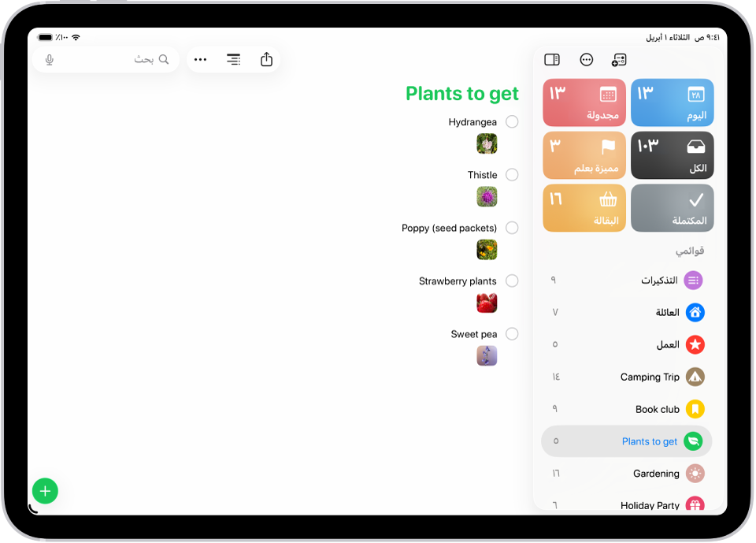
Task: Click the search field labeled بحث
Action: pyautogui.click(x=106, y=59)
